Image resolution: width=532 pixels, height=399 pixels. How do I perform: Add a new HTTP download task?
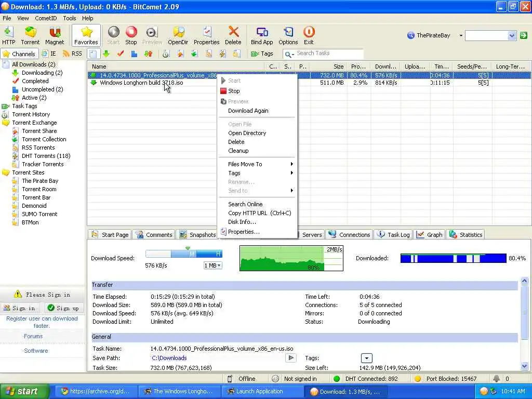point(8,36)
